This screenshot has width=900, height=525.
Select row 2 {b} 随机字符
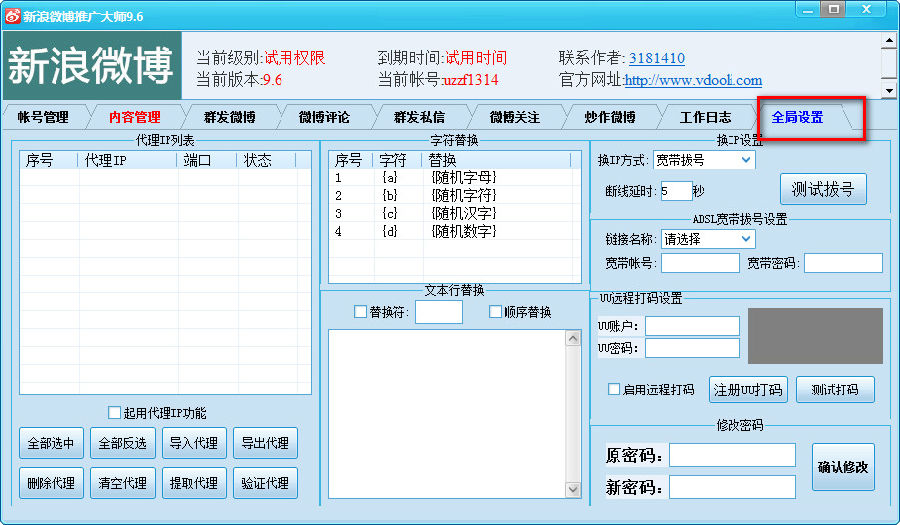(455, 195)
